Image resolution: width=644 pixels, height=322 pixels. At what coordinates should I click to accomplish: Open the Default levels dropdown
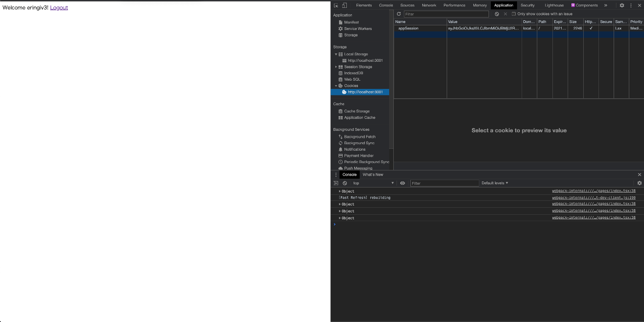coord(495,183)
